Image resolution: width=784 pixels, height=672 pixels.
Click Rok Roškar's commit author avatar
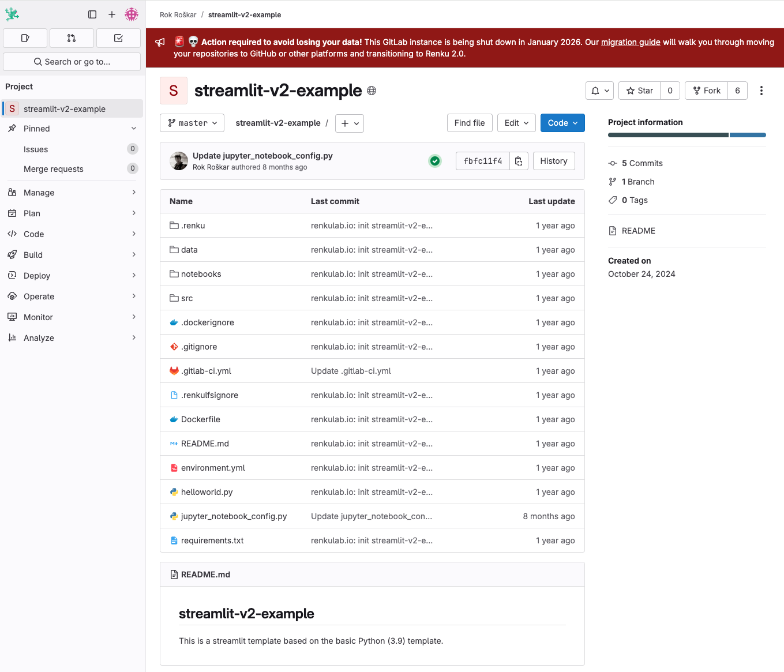pyautogui.click(x=179, y=161)
